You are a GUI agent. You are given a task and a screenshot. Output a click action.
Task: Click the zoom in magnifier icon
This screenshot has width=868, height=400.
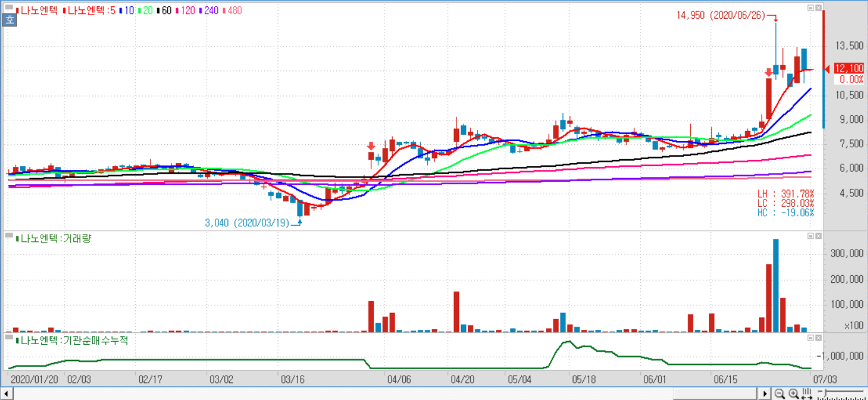pos(793,394)
